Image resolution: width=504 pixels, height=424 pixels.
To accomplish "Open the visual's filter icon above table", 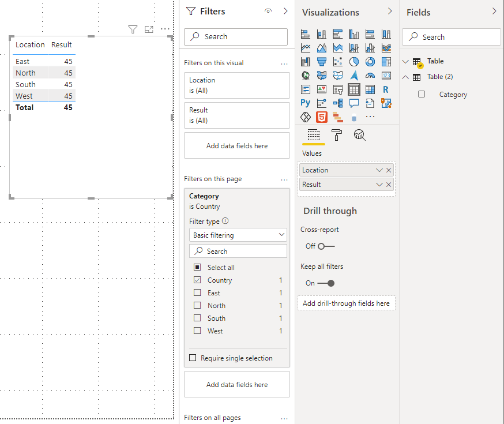I will pyautogui.click(x=133, y=29).
